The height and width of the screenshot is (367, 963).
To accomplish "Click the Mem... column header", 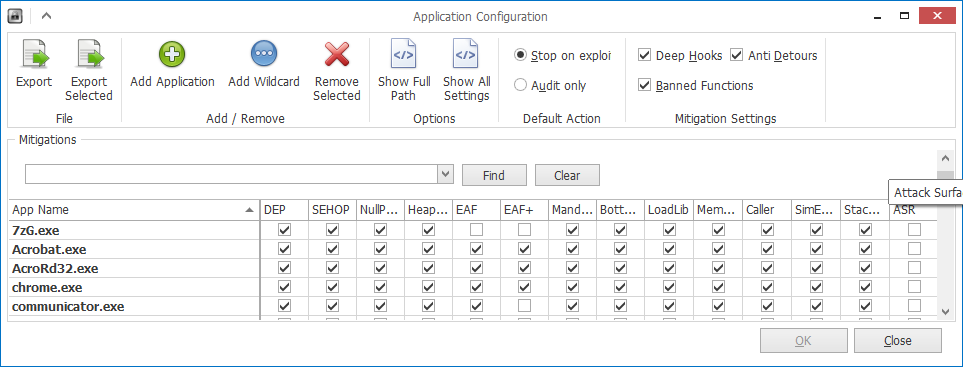I will [x=718, y=210].
